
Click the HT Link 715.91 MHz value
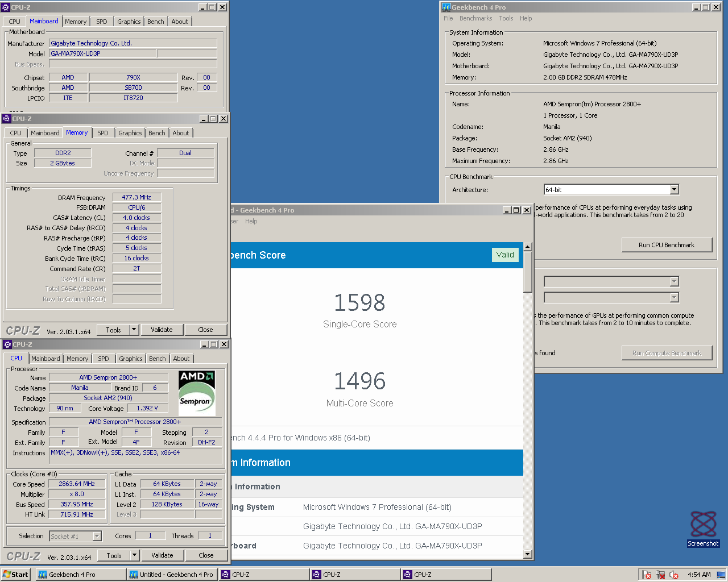pos(77,514)
